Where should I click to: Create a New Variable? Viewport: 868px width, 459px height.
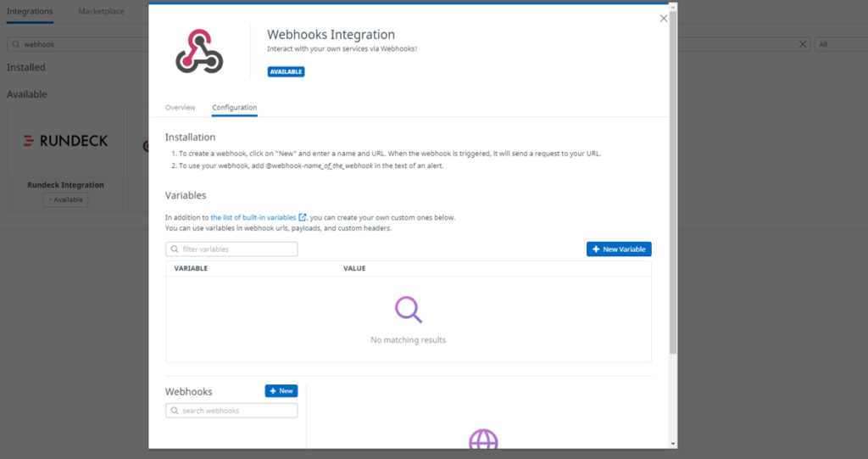618,249
